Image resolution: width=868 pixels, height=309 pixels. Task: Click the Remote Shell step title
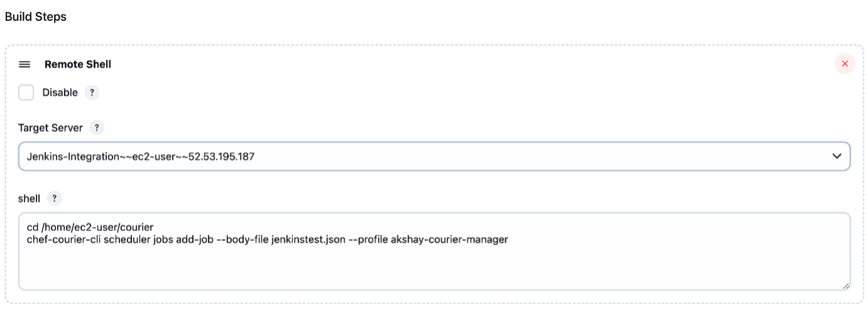tap(77, 64)
